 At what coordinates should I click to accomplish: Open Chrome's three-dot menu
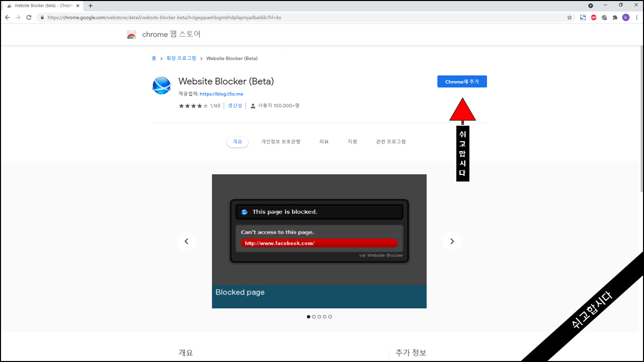click(x=637, y=17)
